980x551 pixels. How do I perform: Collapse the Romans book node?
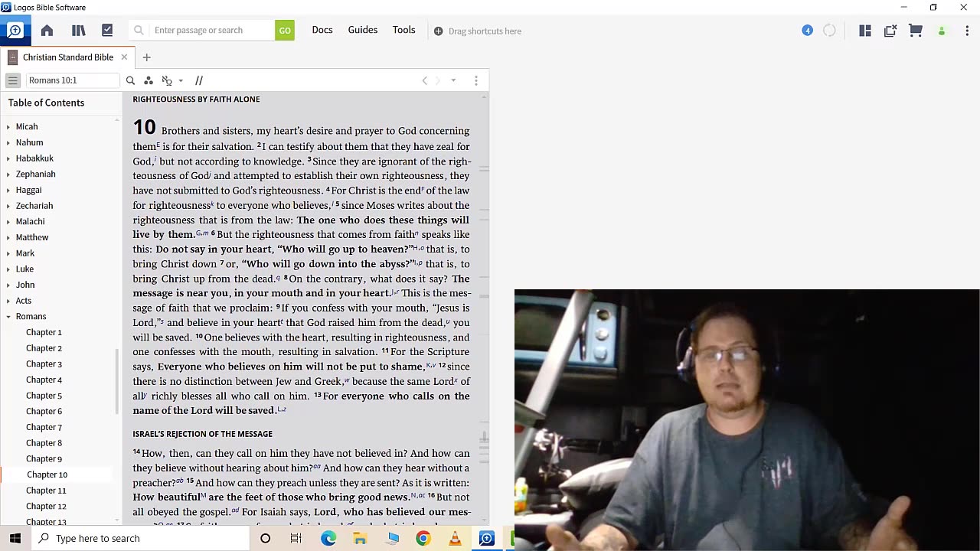[x=8, y=317]
